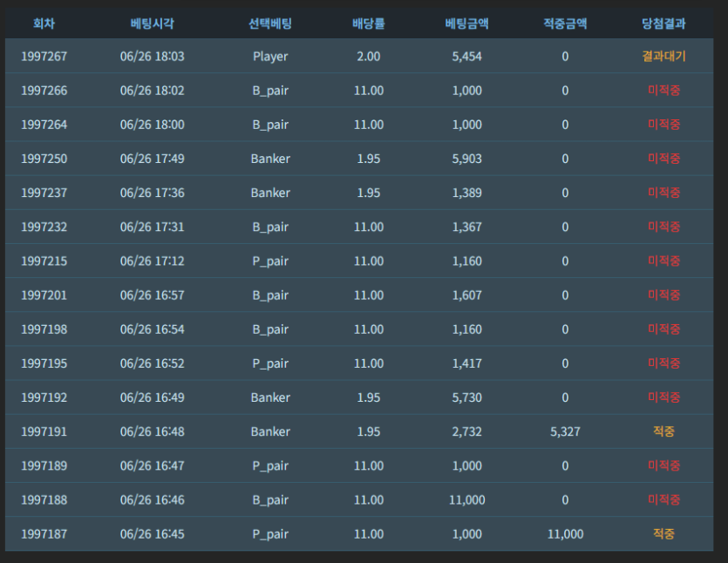728x563 pixels.
Task: Click 미적중 result in row 1997188
Action: (x=663, y=499)
